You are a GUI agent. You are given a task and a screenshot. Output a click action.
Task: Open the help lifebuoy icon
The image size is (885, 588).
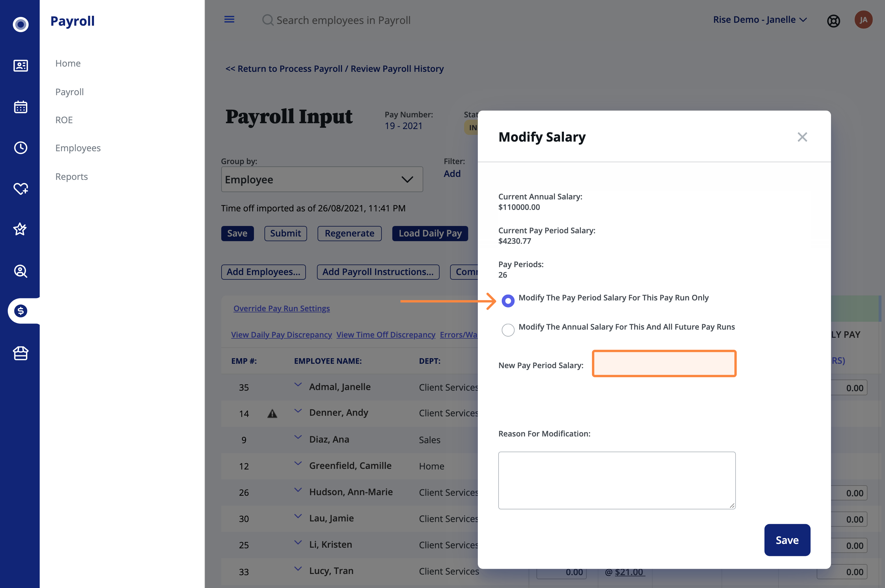(x=833, y=21)
